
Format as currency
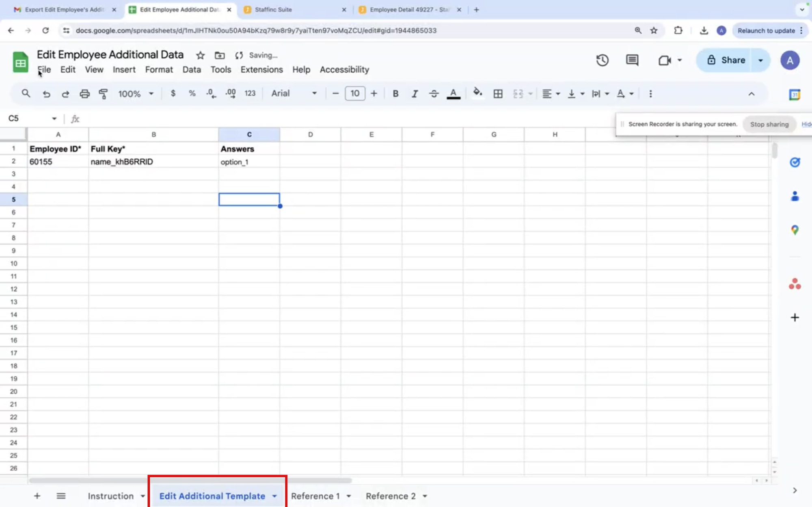click(173, 93)
